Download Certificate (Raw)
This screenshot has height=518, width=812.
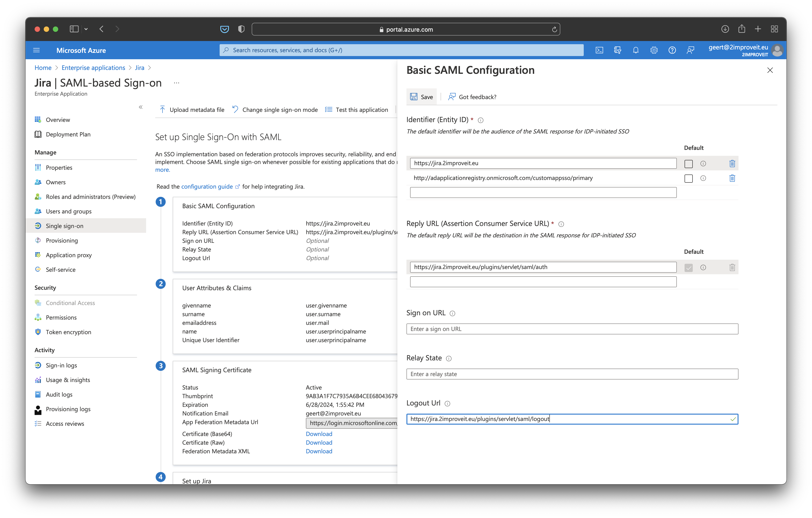coord(319,443)
